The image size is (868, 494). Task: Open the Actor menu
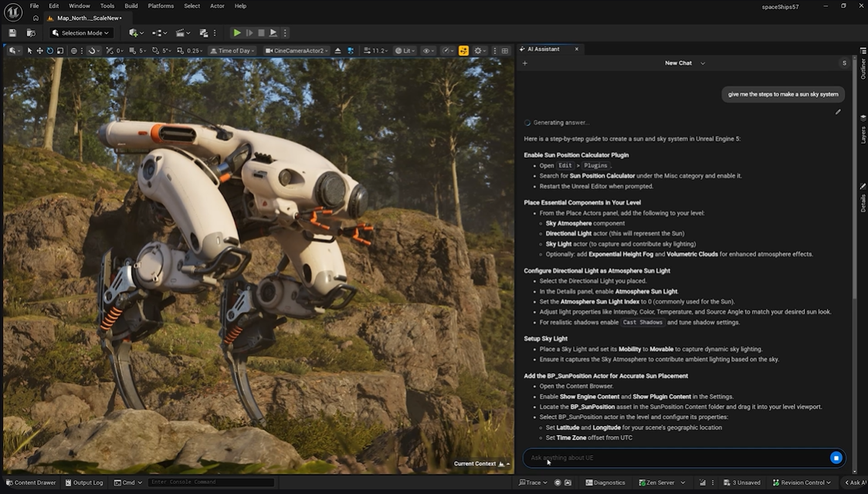tap(217, 6)
